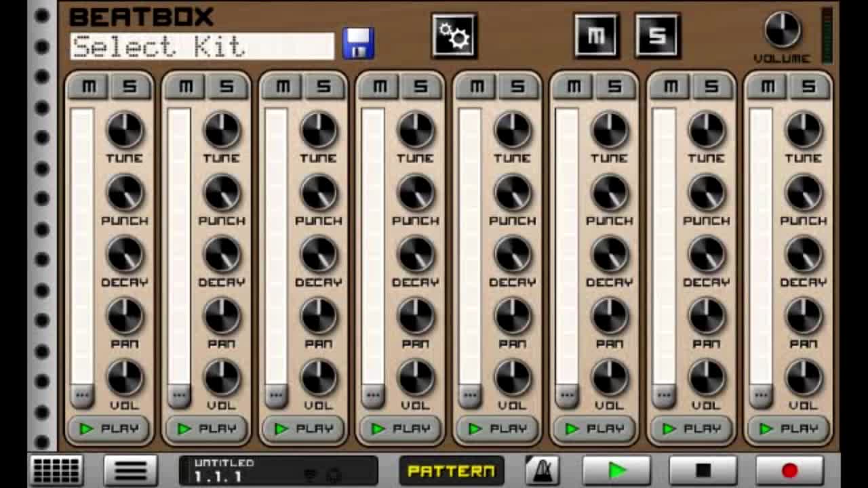
Task: Click the Decay knob on channel three
Action: 319,254
